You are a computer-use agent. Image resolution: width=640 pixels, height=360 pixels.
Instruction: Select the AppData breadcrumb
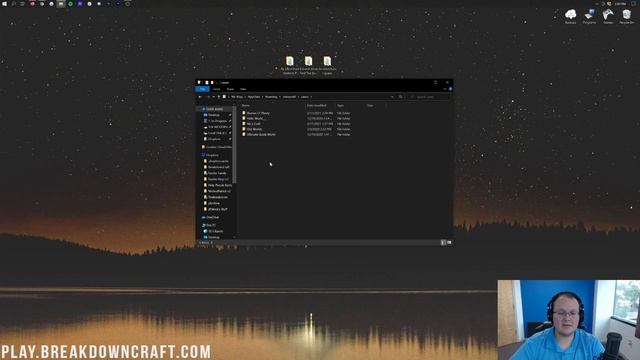click(x=254, y=97)
